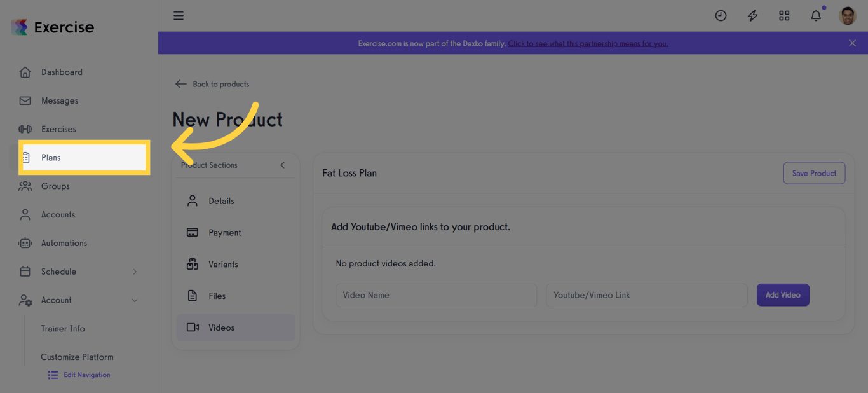Click the lightning bolt quick actions icon
Viewport: 868px width, 393px height.
[752, 15]
